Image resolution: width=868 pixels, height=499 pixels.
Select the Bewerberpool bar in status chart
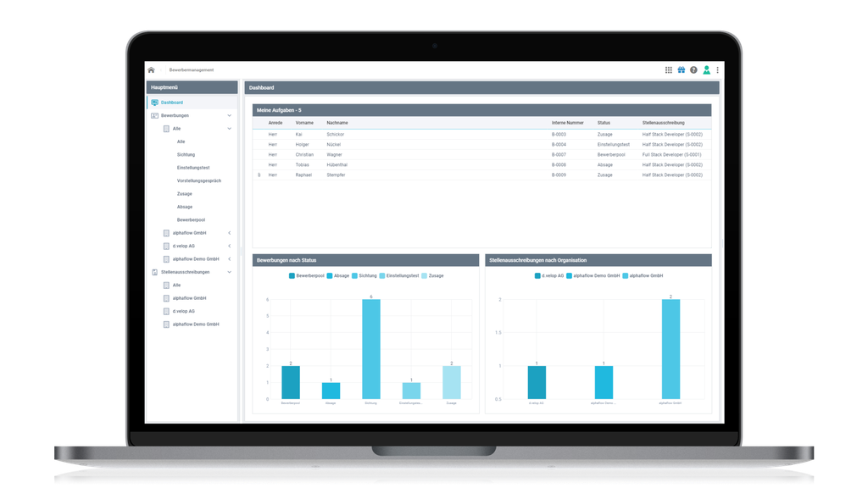pos(291,382)
